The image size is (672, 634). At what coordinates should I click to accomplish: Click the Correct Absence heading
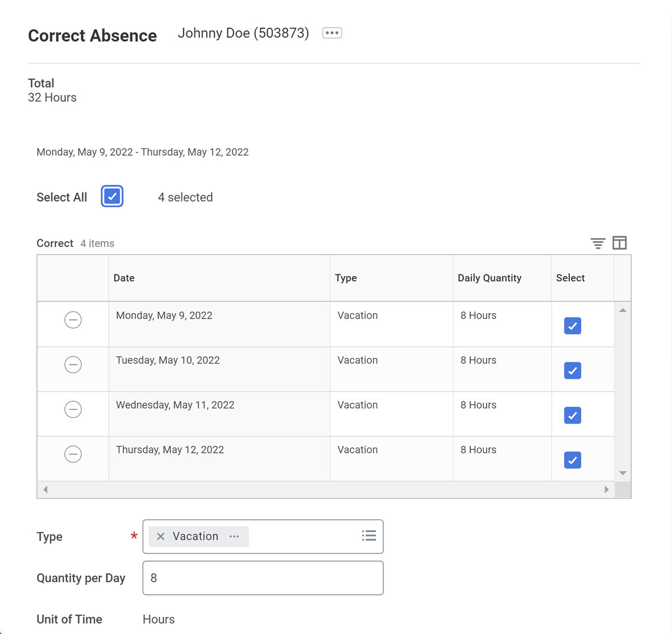(92, 35)
